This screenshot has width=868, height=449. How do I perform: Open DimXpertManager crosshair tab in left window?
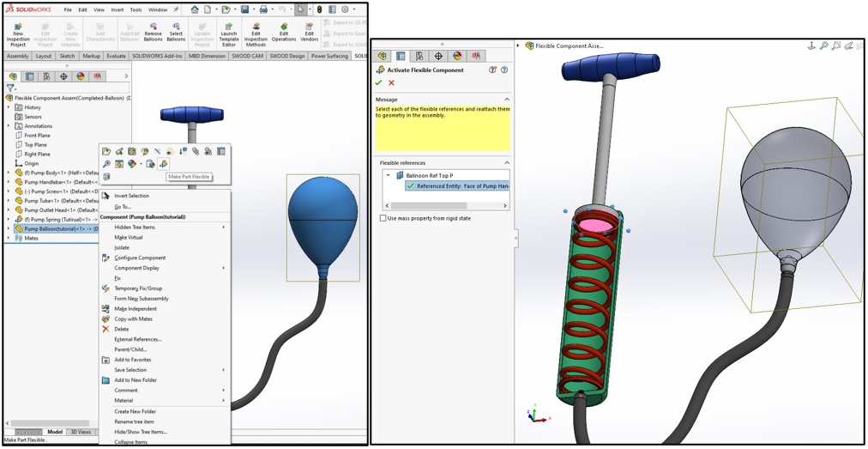point(63,76)
